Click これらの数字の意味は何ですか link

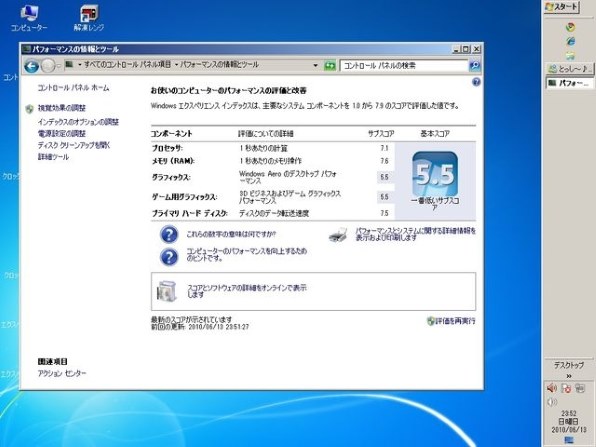coord(231,235)
